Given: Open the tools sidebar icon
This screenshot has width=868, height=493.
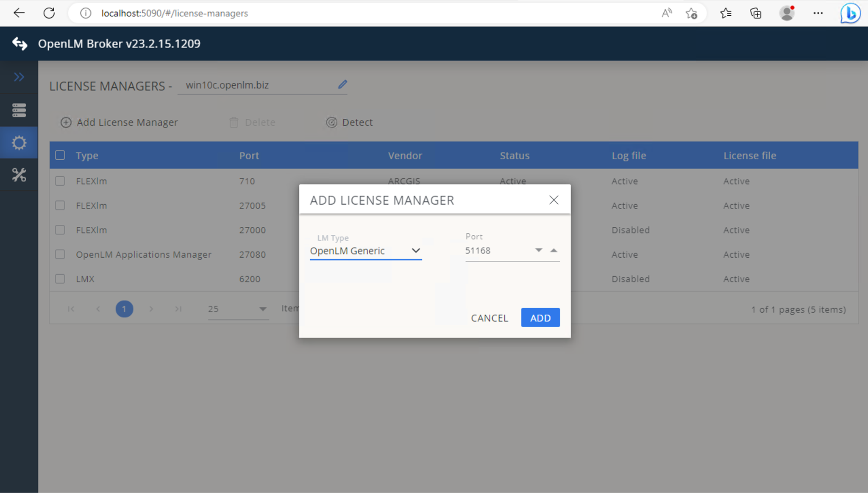Looking at the screenshot, I should pos(19,175).
